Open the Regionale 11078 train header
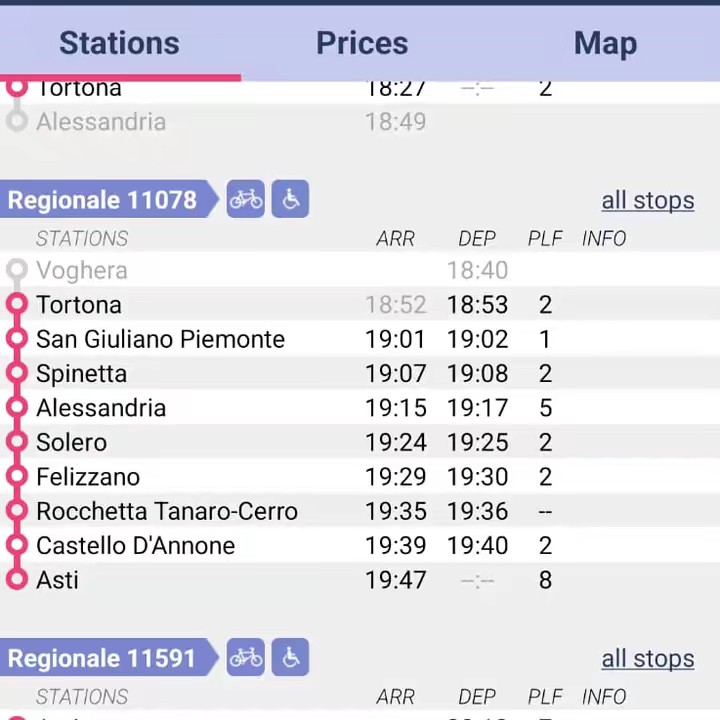The image size is (720, 720). tap(103, 199)
